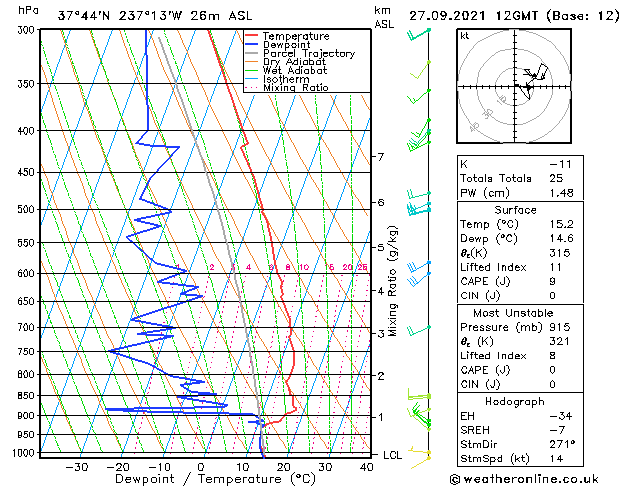Click the yellow wind barb near 1000 hPa
The height and width of the screenshot is (486, 629).
(420, 451)
